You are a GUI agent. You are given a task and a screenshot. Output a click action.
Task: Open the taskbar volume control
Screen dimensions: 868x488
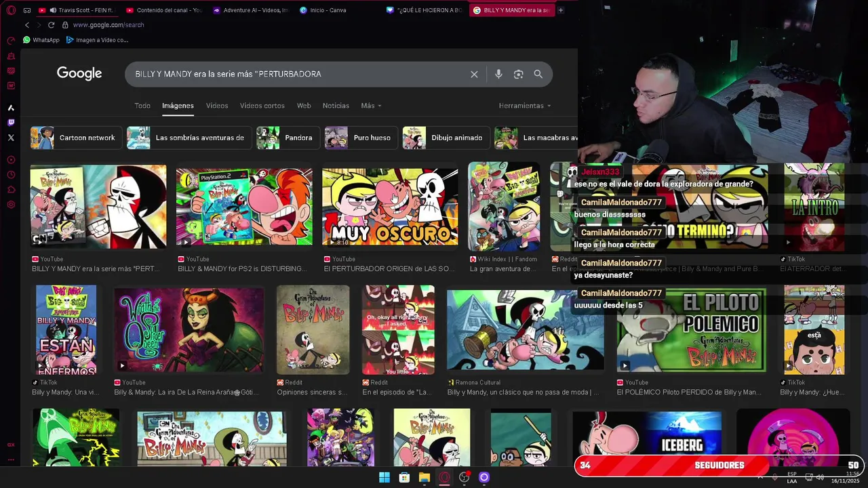coord(820,477)
